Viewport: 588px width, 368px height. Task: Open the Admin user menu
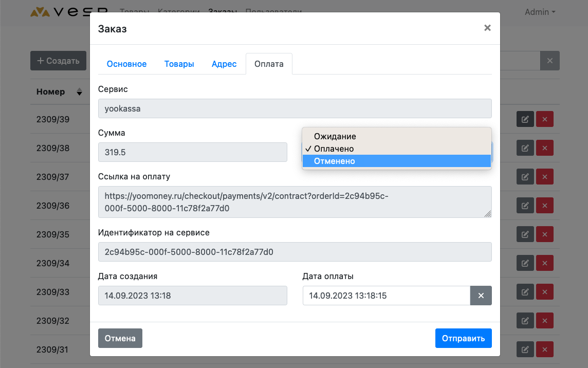(x=539, y=12)
